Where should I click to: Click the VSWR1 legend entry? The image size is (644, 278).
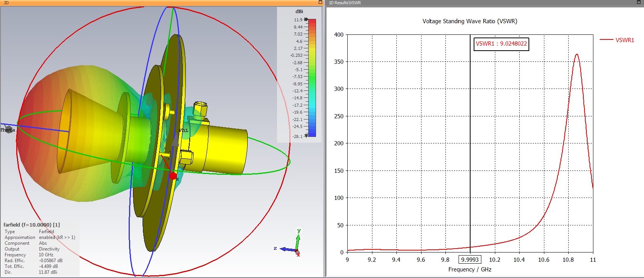coord(617,40)
